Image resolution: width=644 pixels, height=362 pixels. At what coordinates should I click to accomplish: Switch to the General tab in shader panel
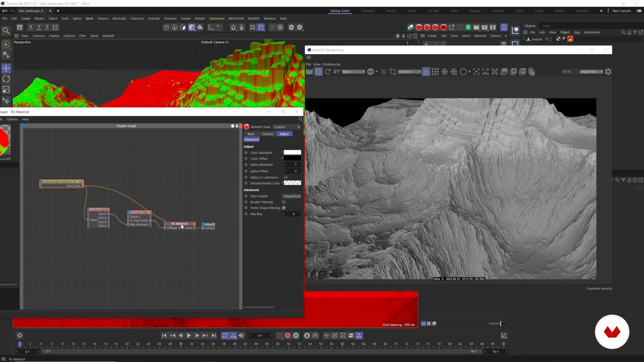[x=268, y=134]
